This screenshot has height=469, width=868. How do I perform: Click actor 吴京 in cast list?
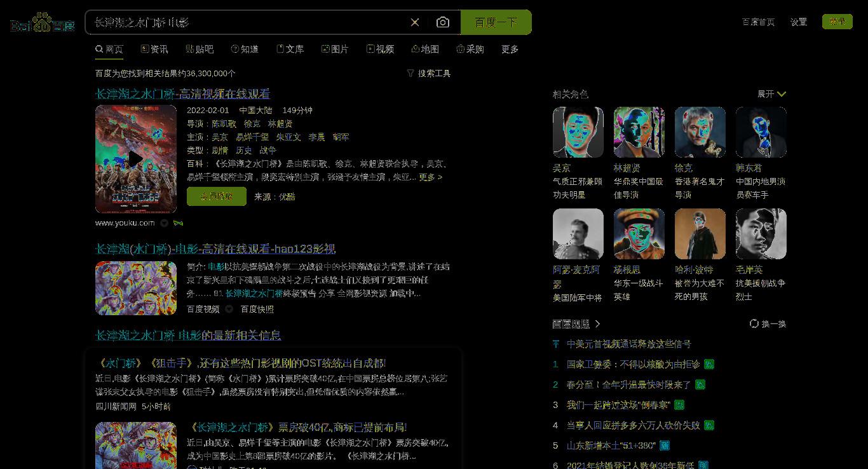click(220, 137)
